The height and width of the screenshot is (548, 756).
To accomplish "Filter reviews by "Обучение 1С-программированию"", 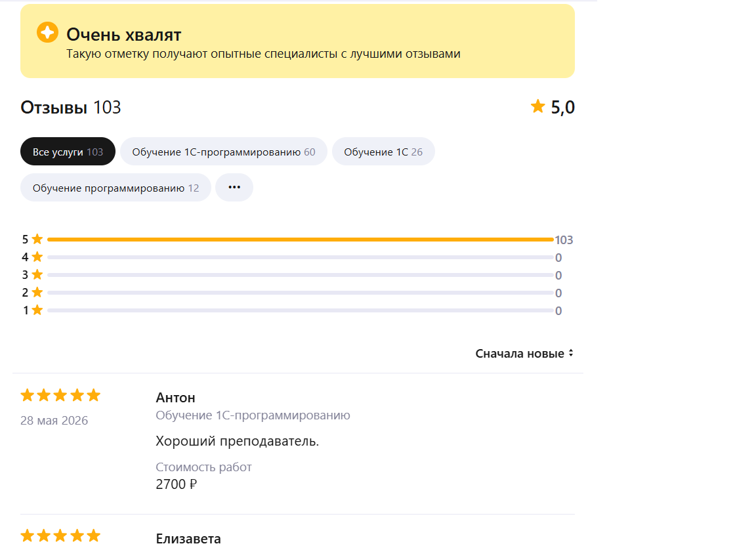I will point(224,152).
